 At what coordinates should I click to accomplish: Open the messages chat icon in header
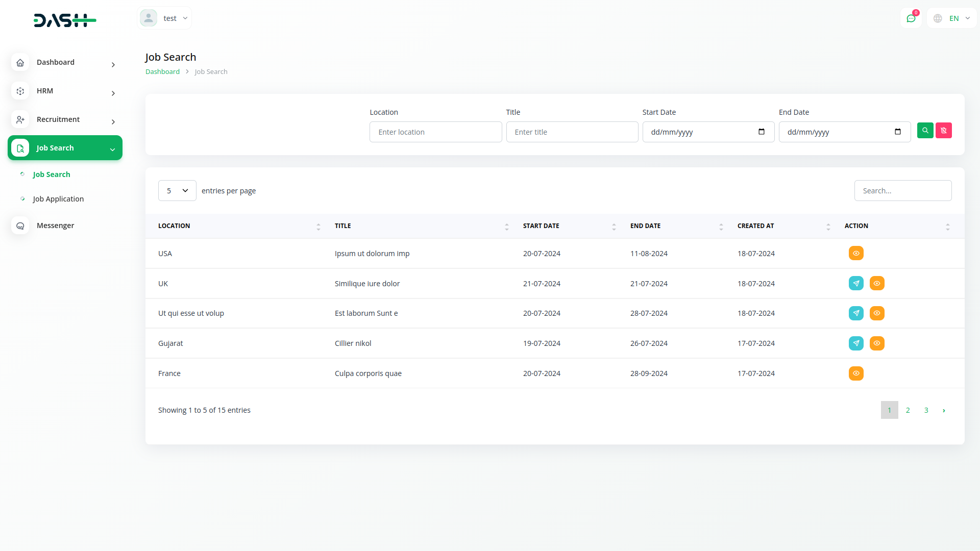click(911, 18)
